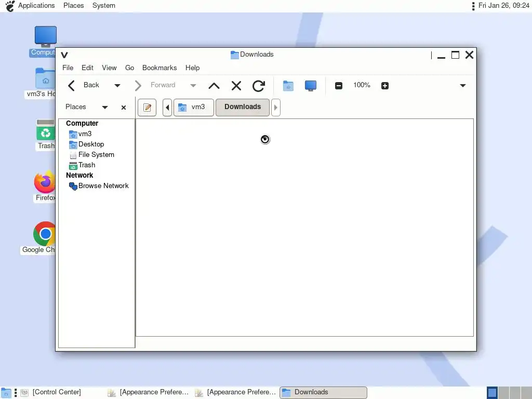This screenshot has width=532, height=399.
Task: Select File System in the sidebar
Action: [x=91, y=155]
